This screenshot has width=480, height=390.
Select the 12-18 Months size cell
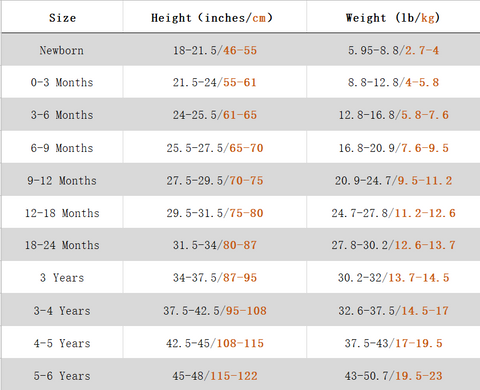(62, 212)
